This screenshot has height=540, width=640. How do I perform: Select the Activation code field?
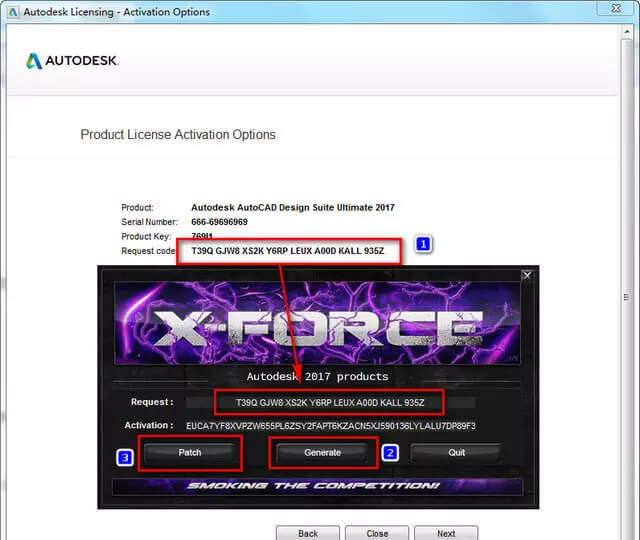[x=331, y=426]
